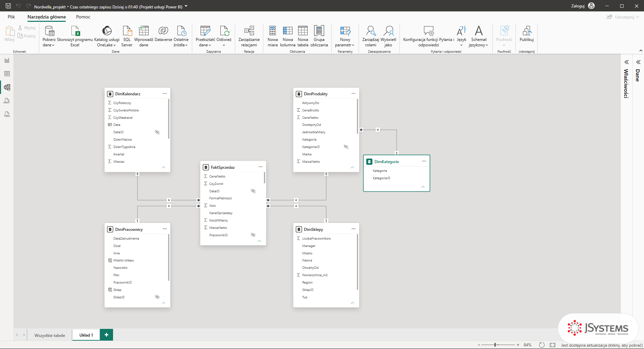The width and height of the screenshot is (644, 349).
Task: Open Katalog usługi OneLake
Action: tap(107, 36)
